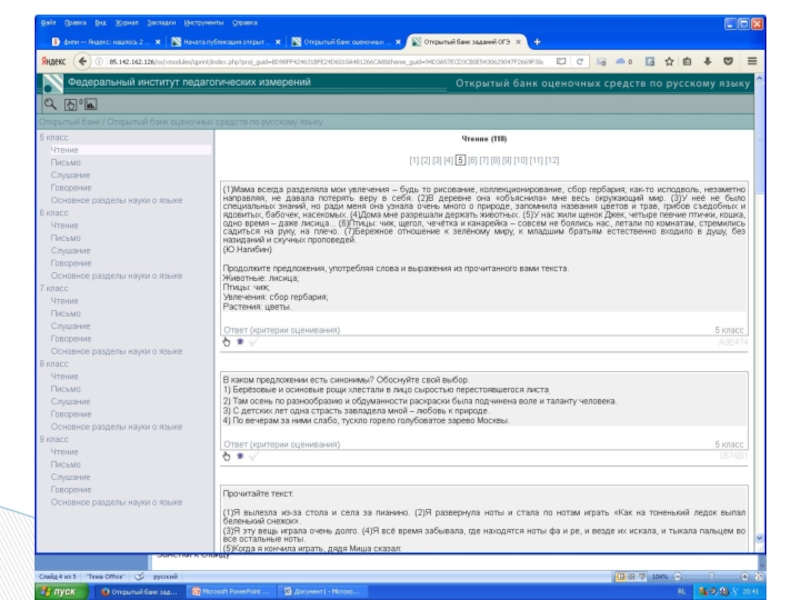Open the Журнал menu in menu bar
This screenshot has height=600, width=800.
tap(127, 22)
